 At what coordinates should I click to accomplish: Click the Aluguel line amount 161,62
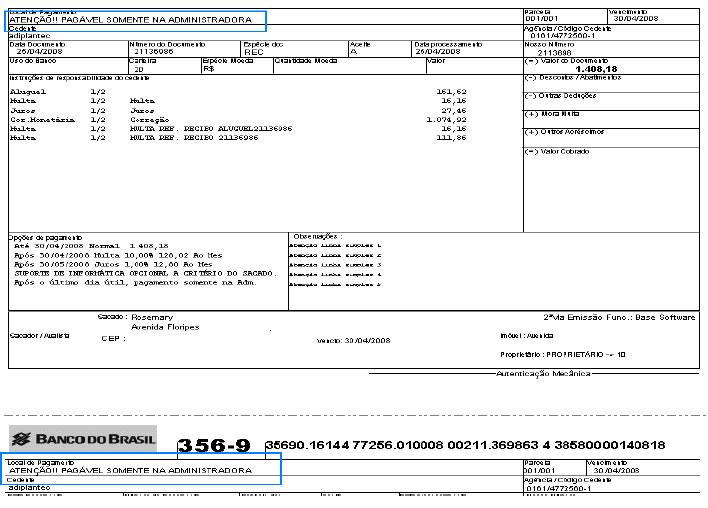click(x=452, y=91)
